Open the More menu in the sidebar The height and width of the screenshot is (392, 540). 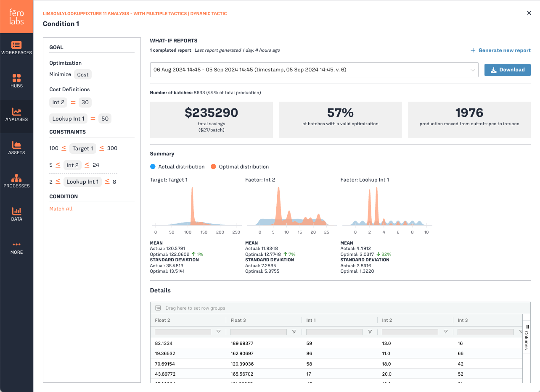click(x=16, y=247)
